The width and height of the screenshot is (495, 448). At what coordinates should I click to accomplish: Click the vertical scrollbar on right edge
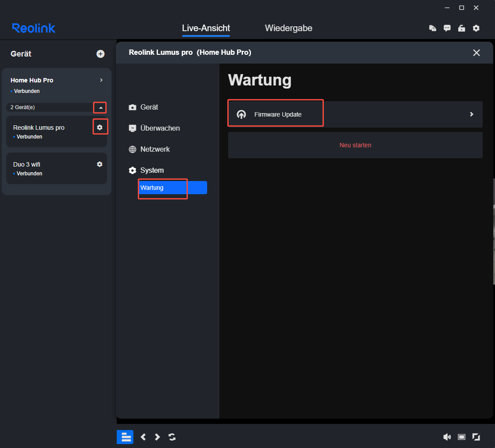pos(494,232)
